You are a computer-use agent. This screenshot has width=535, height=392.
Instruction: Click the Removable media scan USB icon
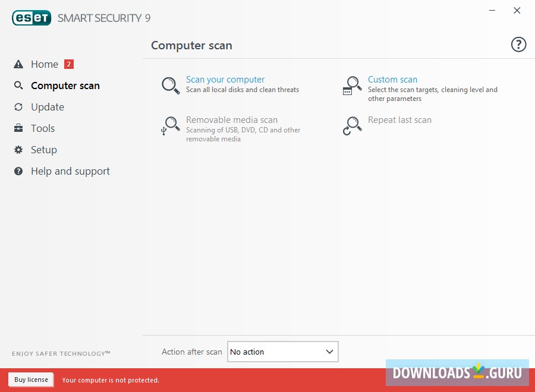[x=170, y=126]
